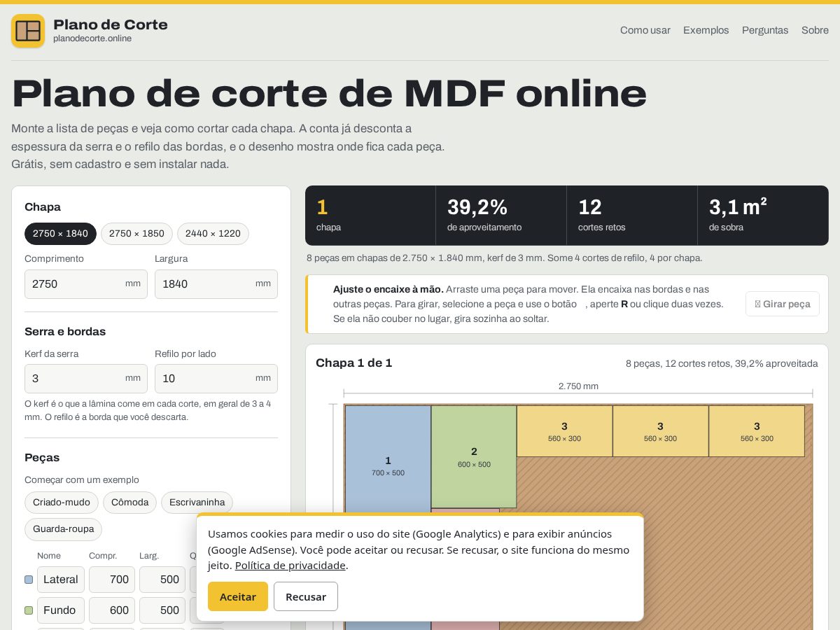Viewport: 840px width, 630px height.
Task: Select the middle yellow piece 3
Action: click(660, 431)
